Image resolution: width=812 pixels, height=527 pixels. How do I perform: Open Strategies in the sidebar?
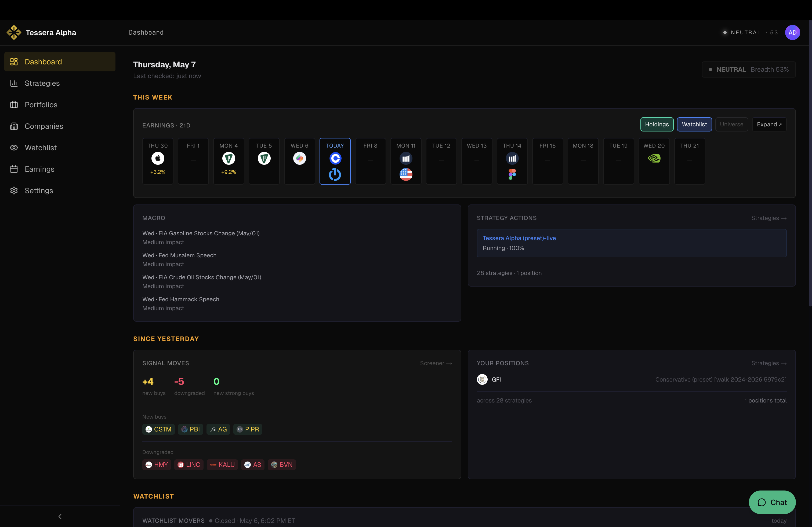pos(60,83)
